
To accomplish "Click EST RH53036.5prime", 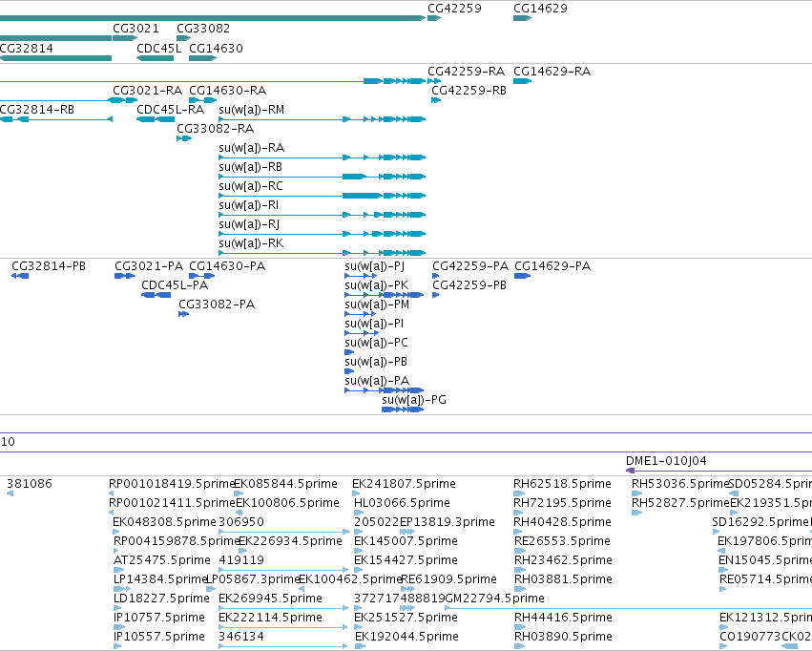I will pyautogui.click(x=680, y=484).
